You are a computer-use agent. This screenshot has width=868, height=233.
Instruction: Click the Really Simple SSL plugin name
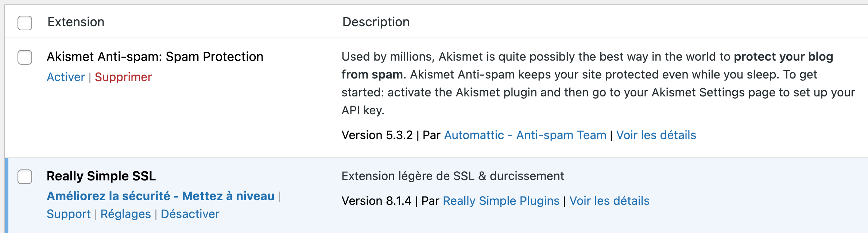click(x=101, y=176)
